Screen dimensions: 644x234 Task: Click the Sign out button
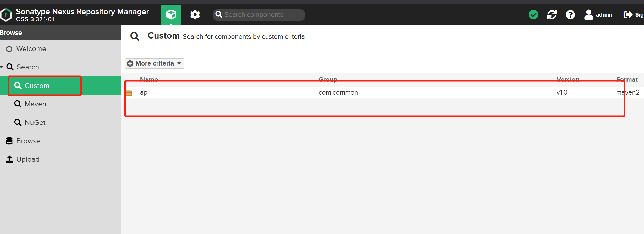634,15
